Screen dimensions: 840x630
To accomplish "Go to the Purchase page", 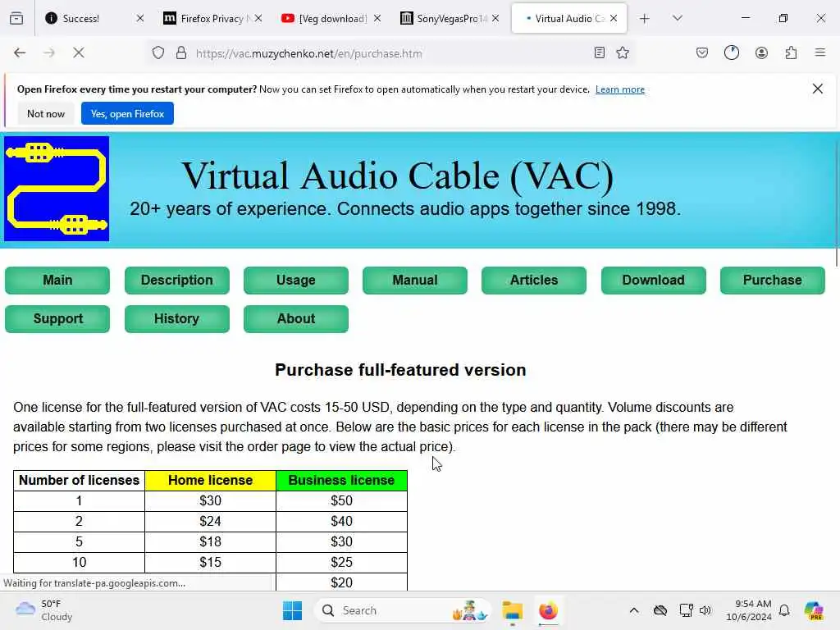I will click(x=773, y=281).
